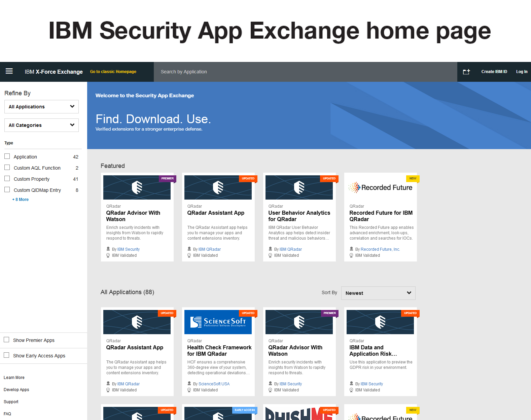Click Log In
The image size is (531, 420).
[522, 72]
